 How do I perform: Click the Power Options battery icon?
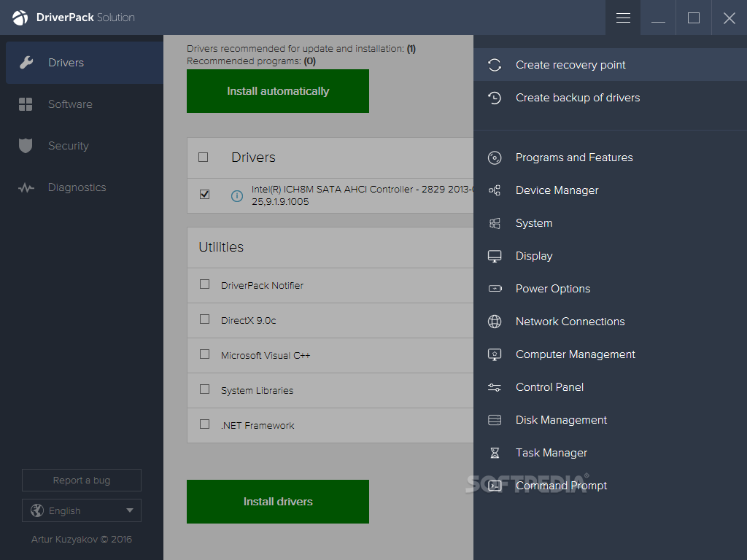click(x=495, y=289)
